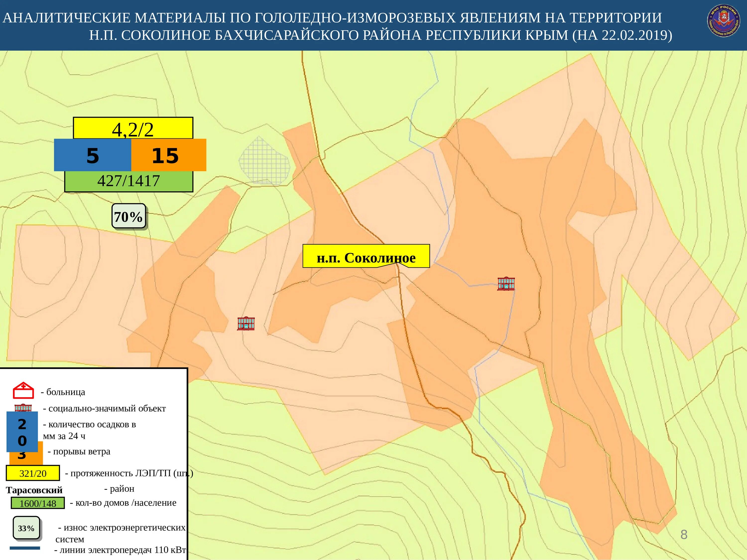Click the eastern social building icon on map
The image size is (747, 560).
tap(506, 283)
